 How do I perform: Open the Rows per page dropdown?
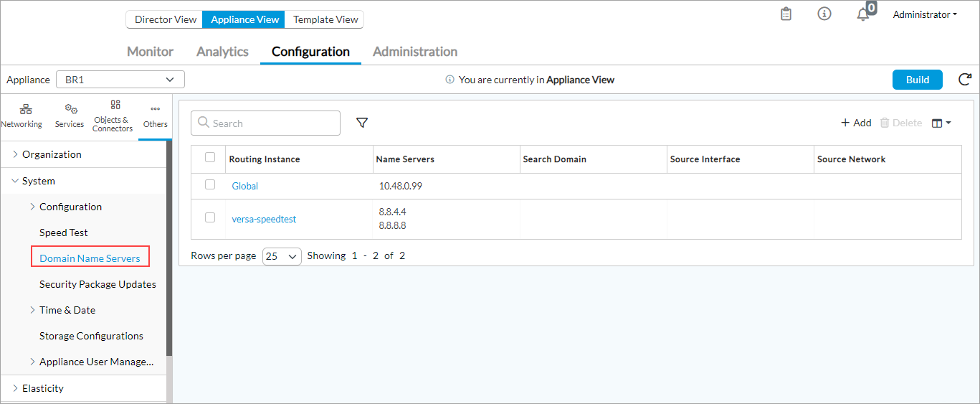click(x=282, y=256)
